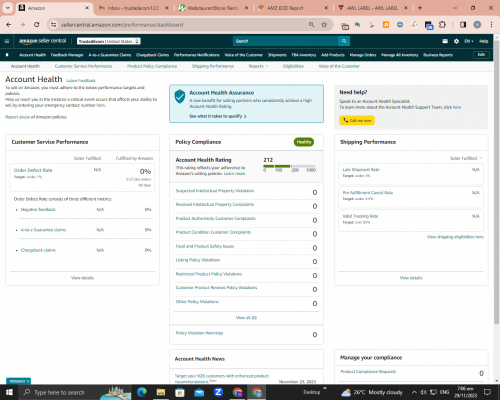This screenshot has height=400, width=500.
Task: Expand the Reports submenu
Action: point(258,66)
